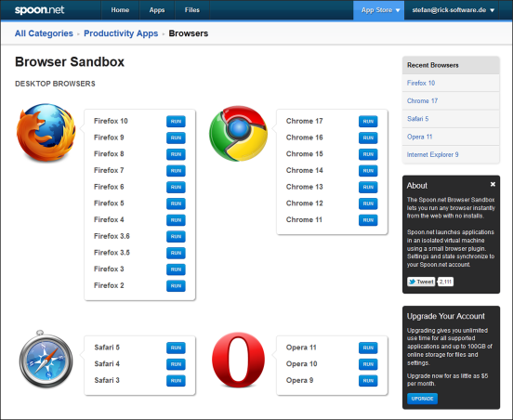Run Firefox 3.6
Image resolution: width=513 pixels, height=420 pixels.
coord(176,237)
